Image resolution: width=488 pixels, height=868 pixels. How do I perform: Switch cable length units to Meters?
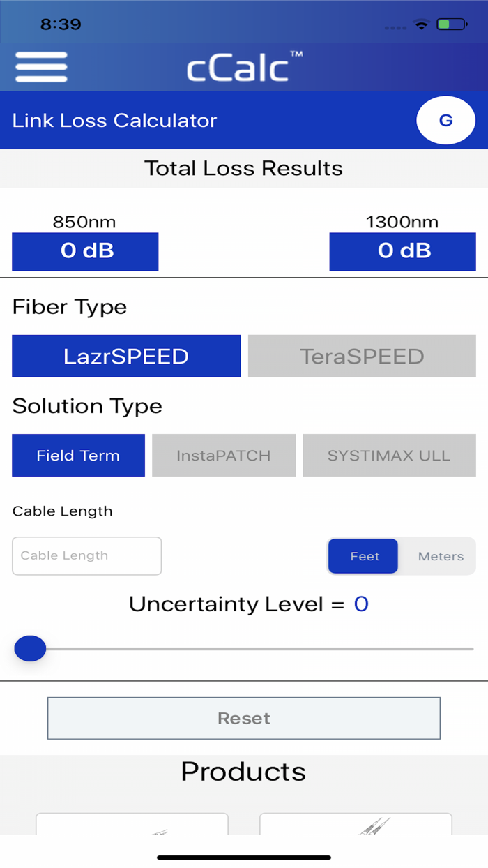pyautogui.click(x=441, y=556)
